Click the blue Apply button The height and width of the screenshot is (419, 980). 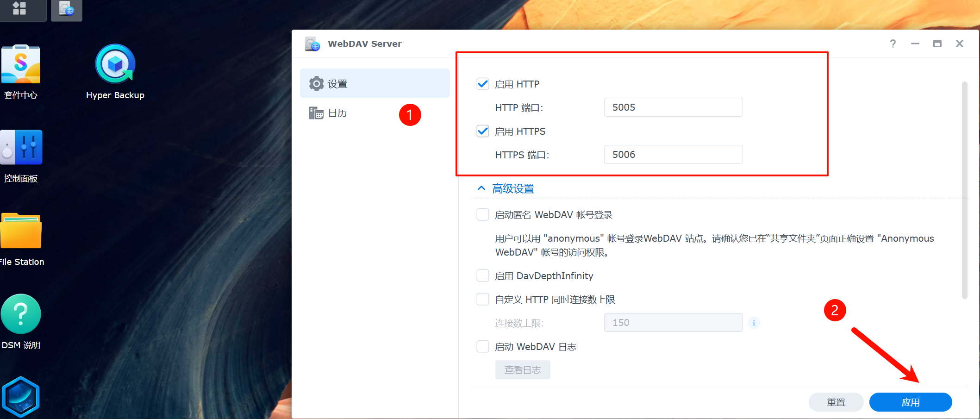[x=910, y=402]
